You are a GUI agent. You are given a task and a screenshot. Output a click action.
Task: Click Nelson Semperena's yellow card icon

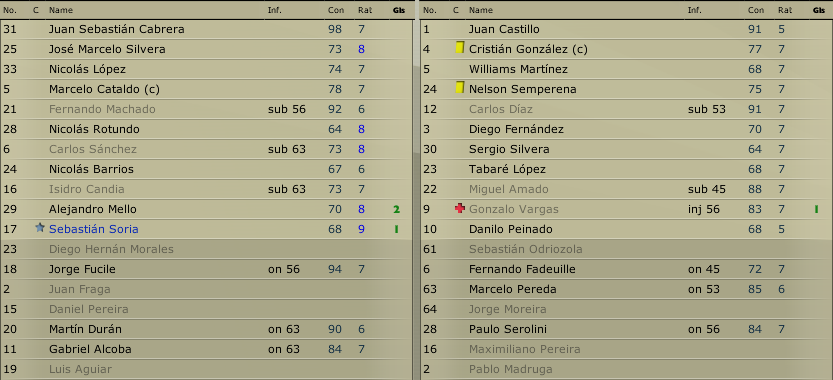pyautogui.click(x=460, y=88)
